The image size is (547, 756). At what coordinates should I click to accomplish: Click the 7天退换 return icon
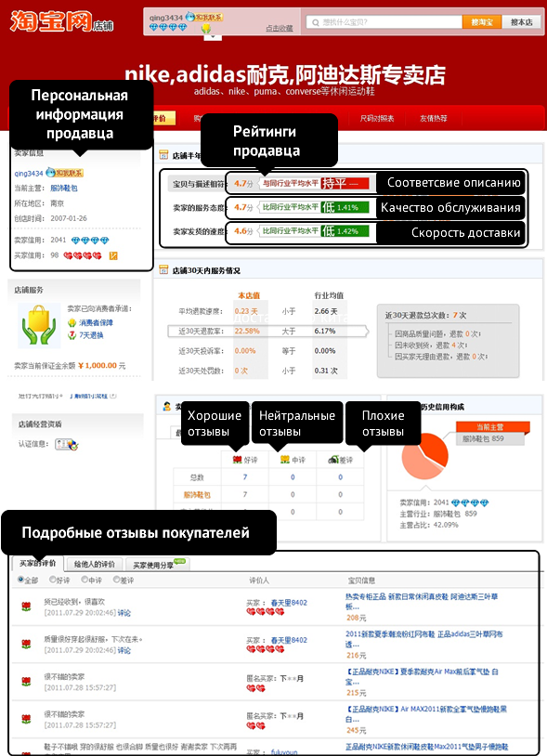72,334
